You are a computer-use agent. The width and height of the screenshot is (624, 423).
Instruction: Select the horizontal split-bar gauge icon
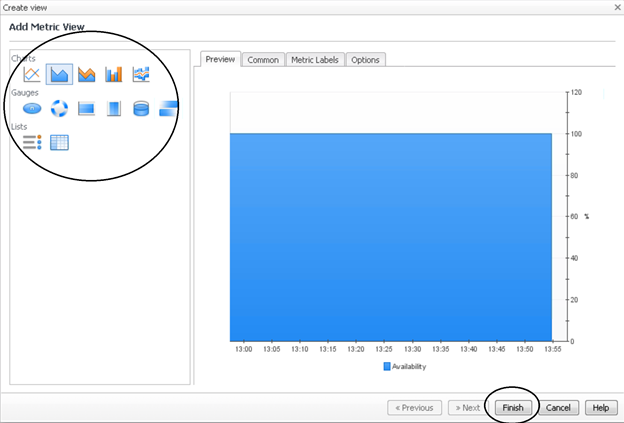[168, 108]
